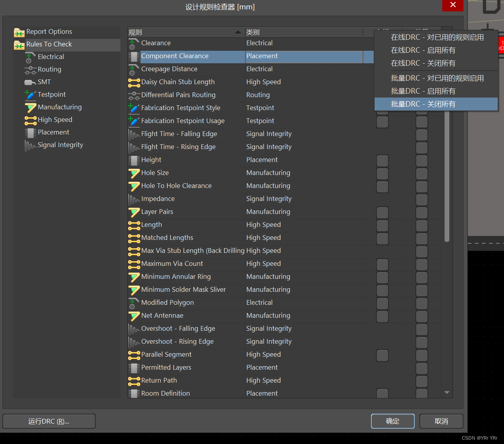The height and width of the screenshot is (444, 504).
Task: Click the Differential Pairs Routing rule icon
Action: [x=134, y=96]
